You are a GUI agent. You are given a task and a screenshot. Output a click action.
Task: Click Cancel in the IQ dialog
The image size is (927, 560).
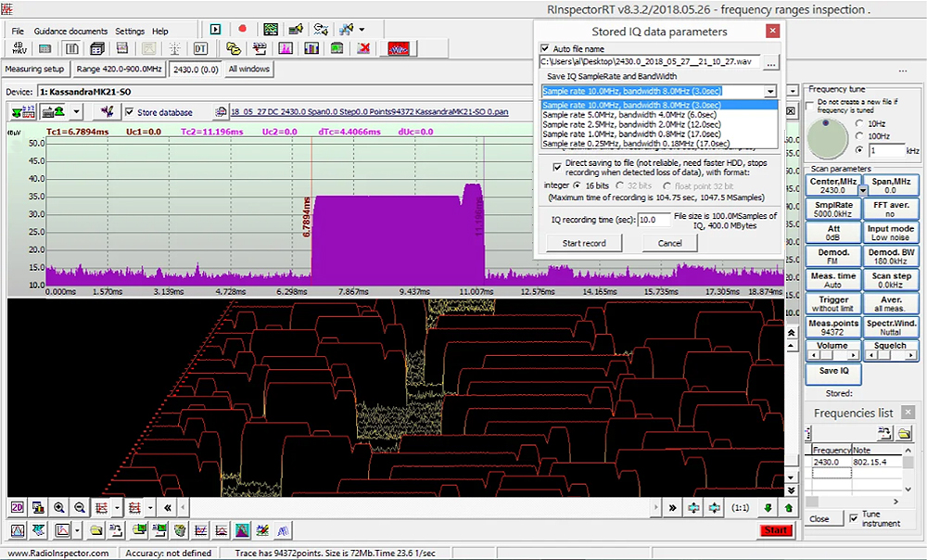[x=669, y=243]
